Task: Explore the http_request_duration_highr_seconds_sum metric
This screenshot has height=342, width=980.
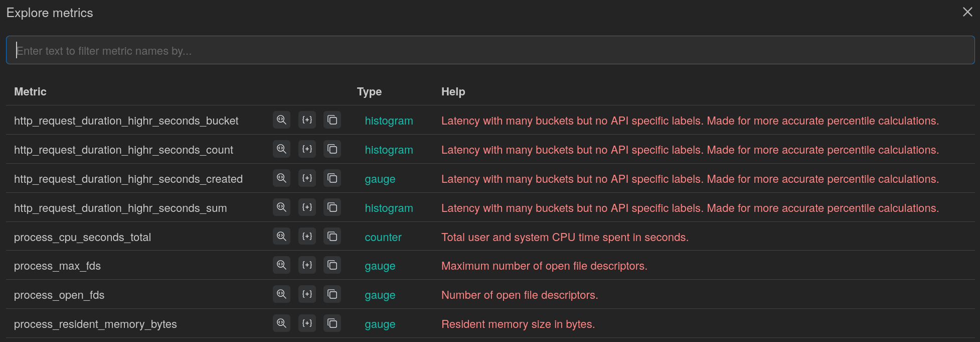Action: [281, 207]
